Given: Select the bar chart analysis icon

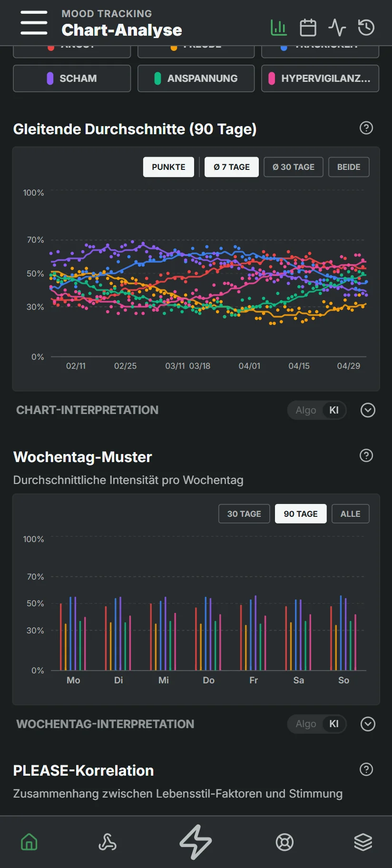Looking at the screenshot, I should click(279, 28).
